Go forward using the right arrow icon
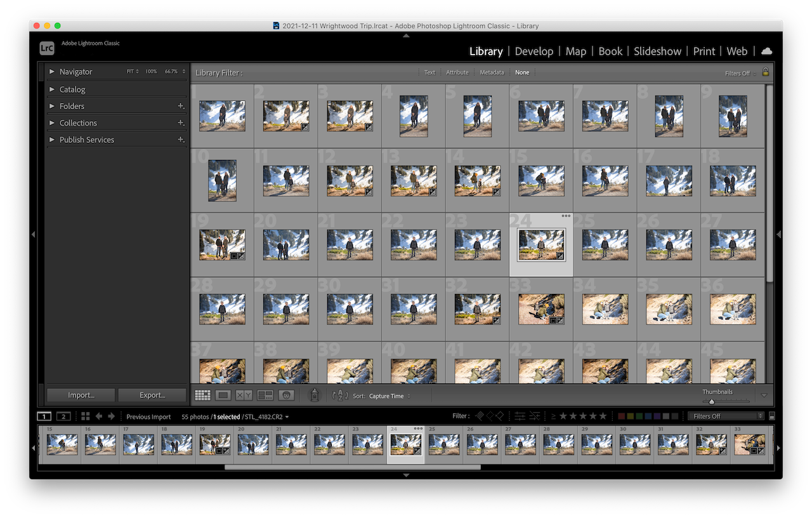Screen dimensions: 812x518 pos(112,416)
